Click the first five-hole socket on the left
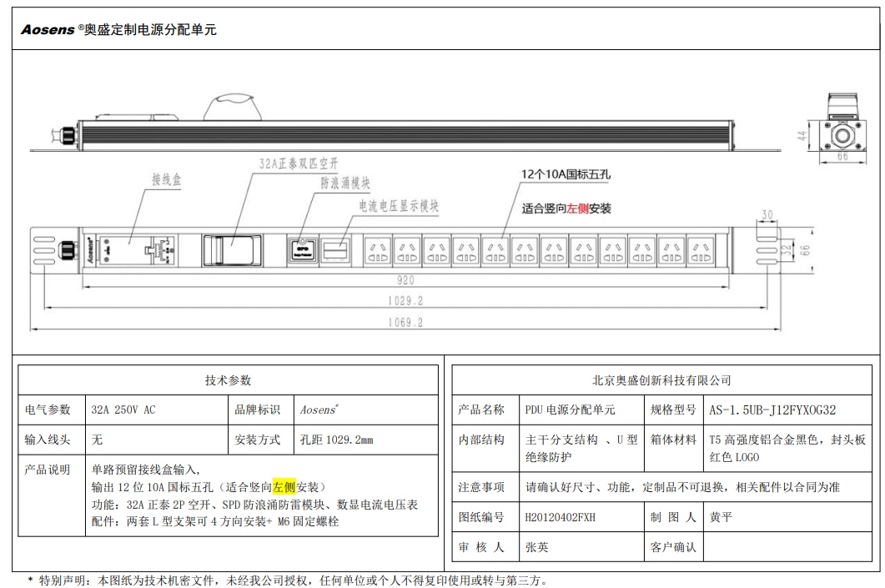885x588 pixels. pyautogui.click(x=378, y=251)
